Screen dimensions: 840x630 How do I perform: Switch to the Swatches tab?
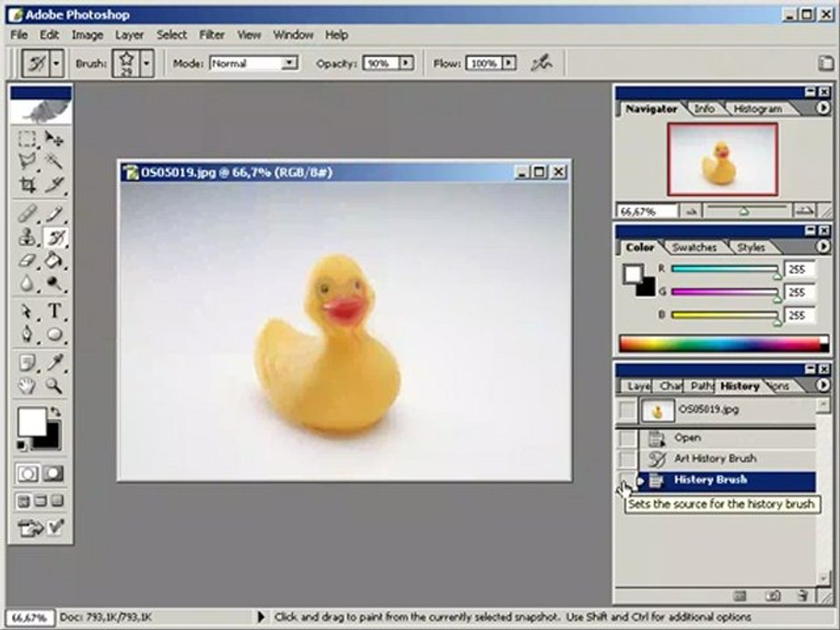[694, 247]
